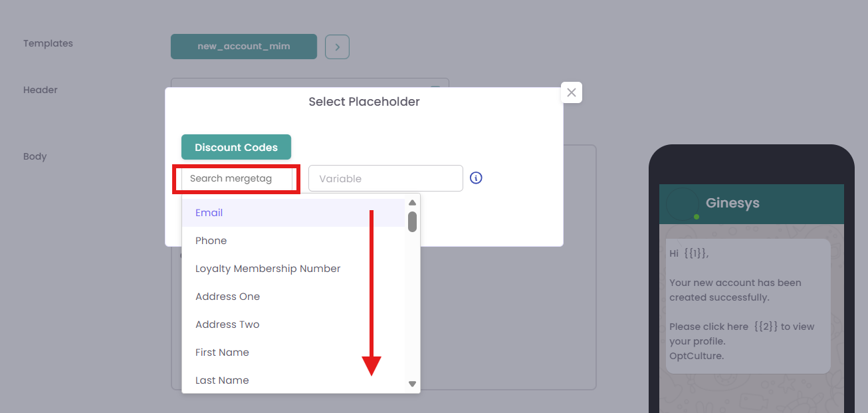Select the Last Name mergetag option
This screenshot has height=413, width=868.
(x=222, y=380)
